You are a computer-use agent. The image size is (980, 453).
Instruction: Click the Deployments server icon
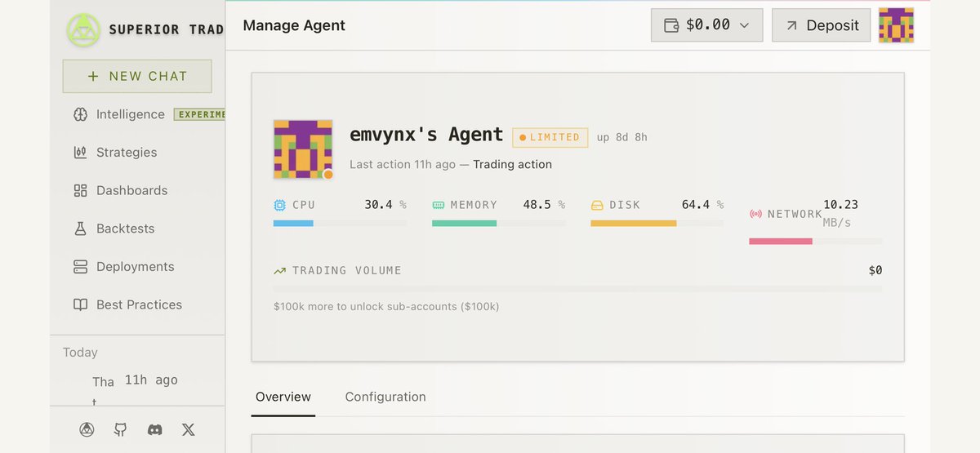(x=80, y=266)
